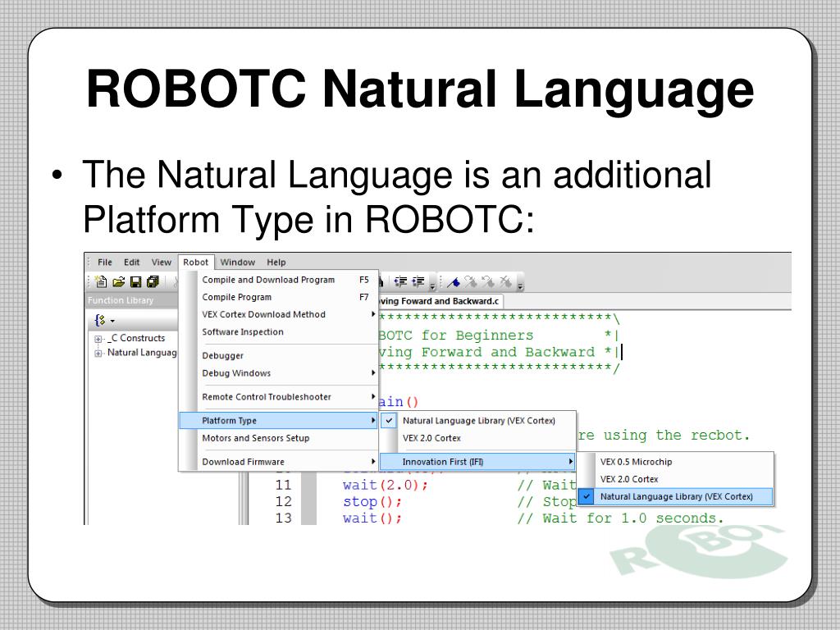Click the comment text Forward and Backward
840x630 pixels.
(508, 353)
